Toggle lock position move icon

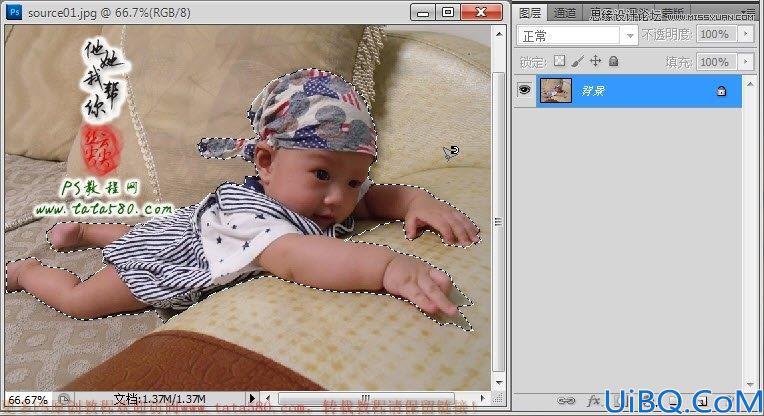coord(595,61)
